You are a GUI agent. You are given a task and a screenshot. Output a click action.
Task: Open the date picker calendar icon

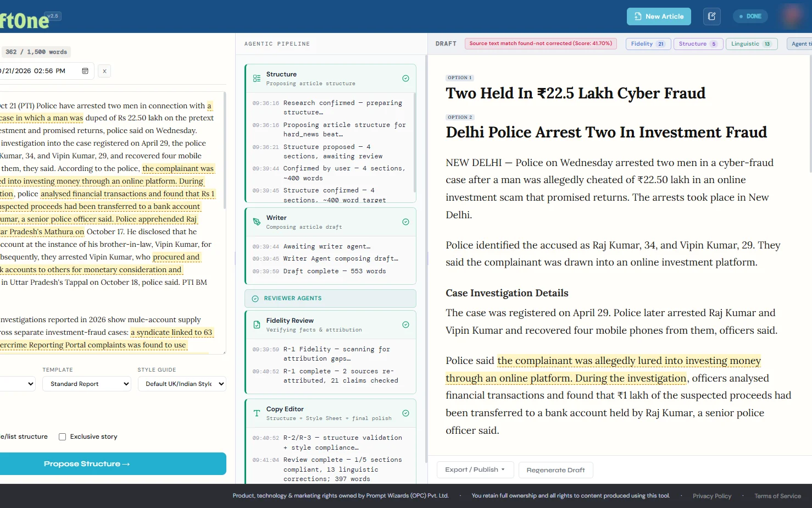tap(85, 71)
